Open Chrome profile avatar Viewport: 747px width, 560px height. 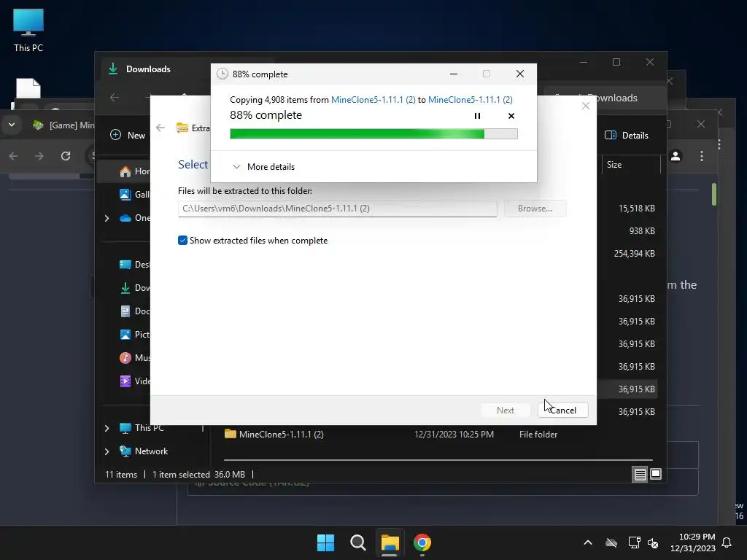tap(676, 156)
